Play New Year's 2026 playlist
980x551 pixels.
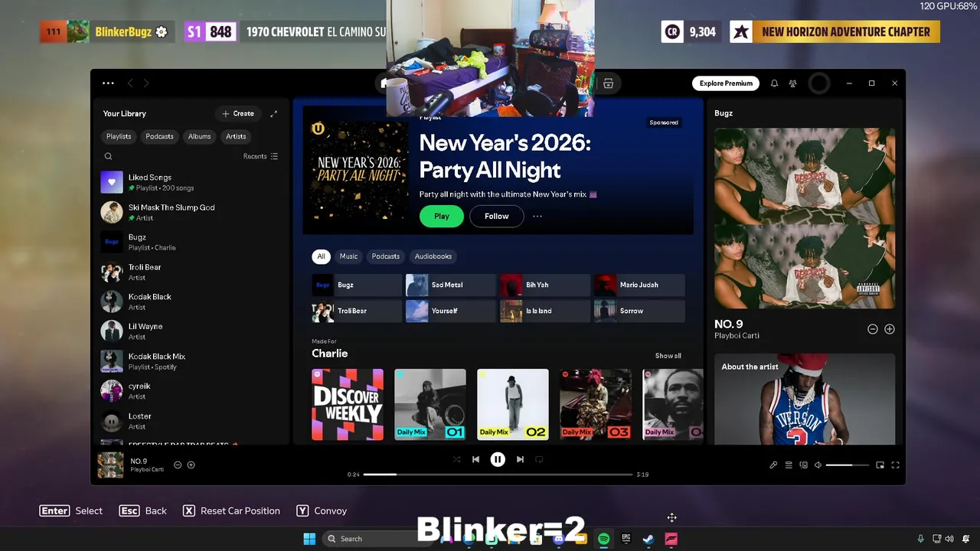pos(442,216)
